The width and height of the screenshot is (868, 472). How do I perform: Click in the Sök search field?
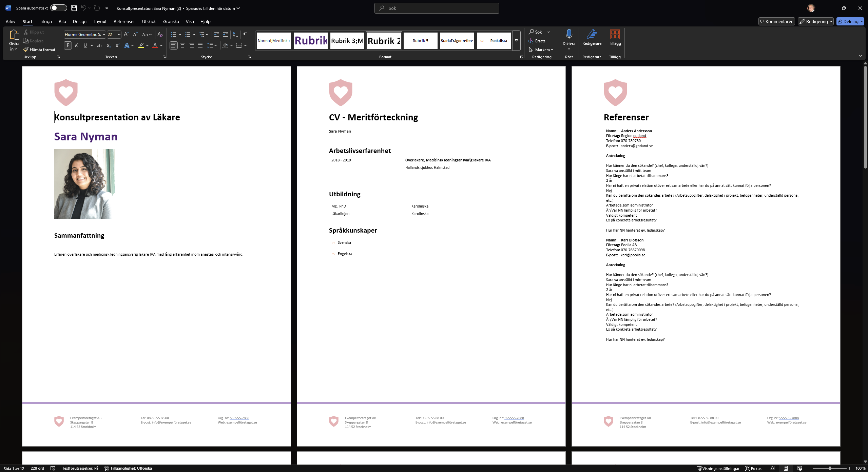point(437,8)
